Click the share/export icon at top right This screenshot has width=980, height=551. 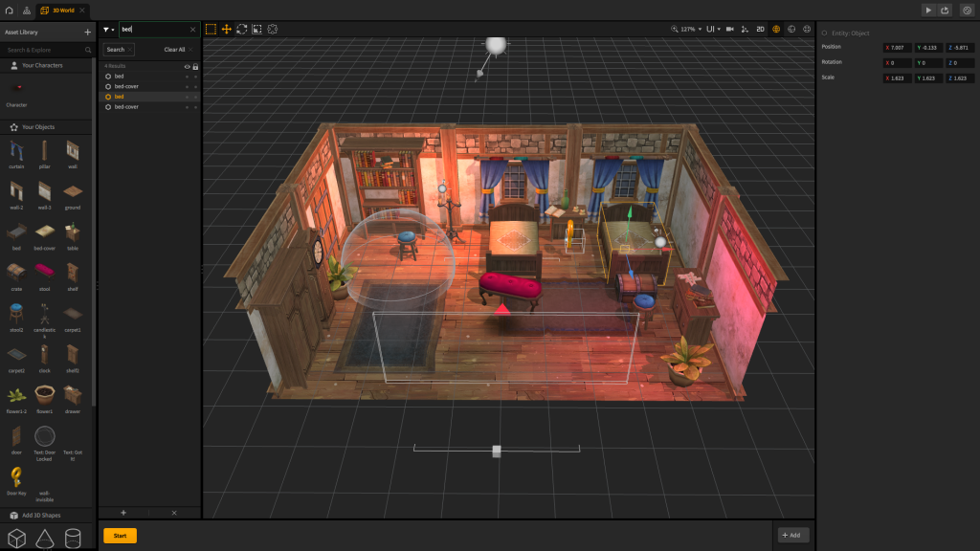tap(946, 10)
